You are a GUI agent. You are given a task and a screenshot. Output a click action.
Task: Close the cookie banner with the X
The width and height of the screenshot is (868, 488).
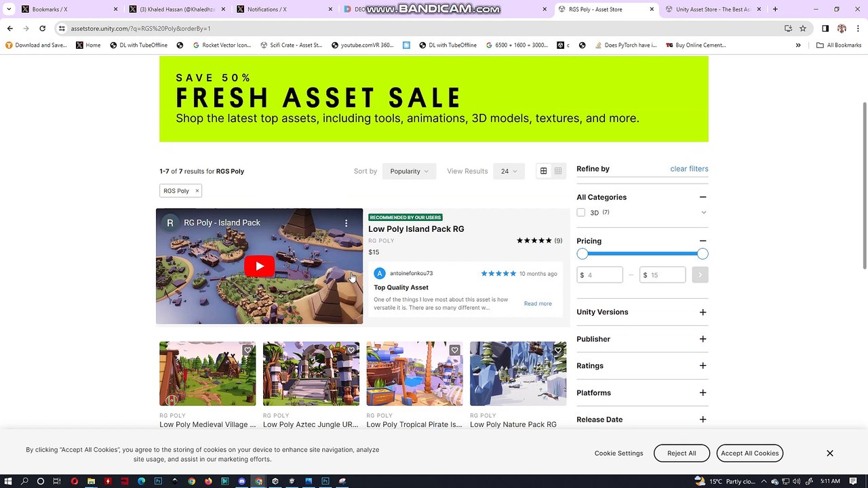[x=829, y=453]
